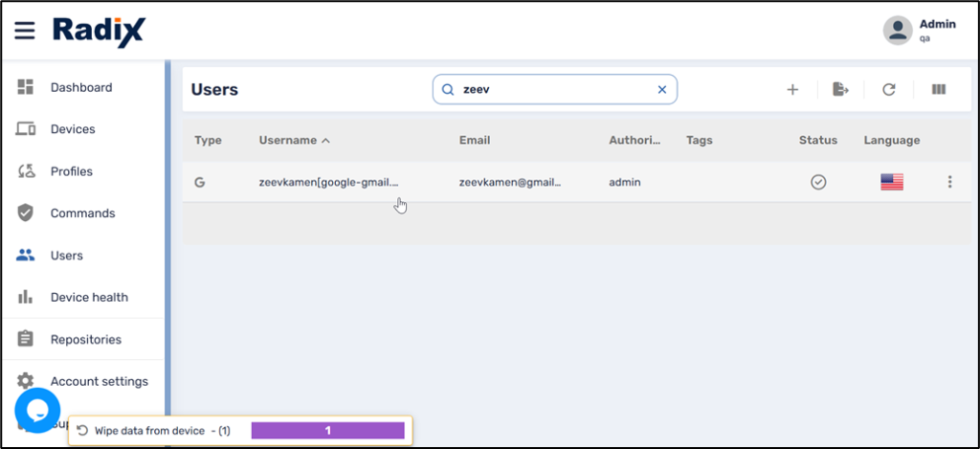
Task: Open Devices section in sidebar
Action: click(73, 129)
